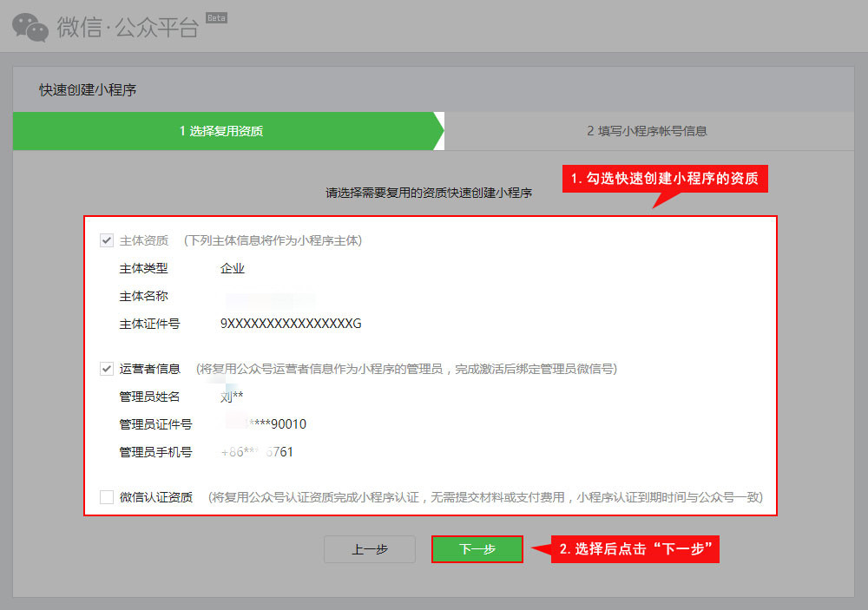Click the 主体资质 label text
The width and height of the screenshot is (868, 610).
pyautogui.click(x=144, y=240)
